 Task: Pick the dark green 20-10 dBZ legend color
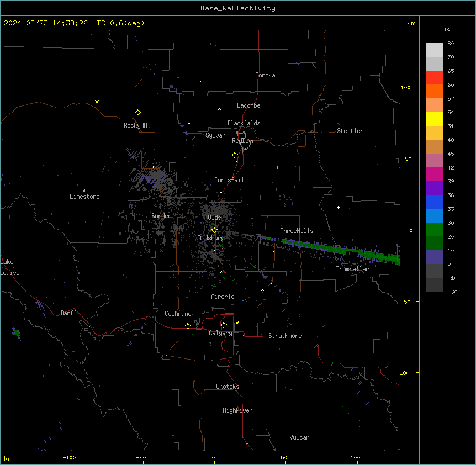pos(434,243)
